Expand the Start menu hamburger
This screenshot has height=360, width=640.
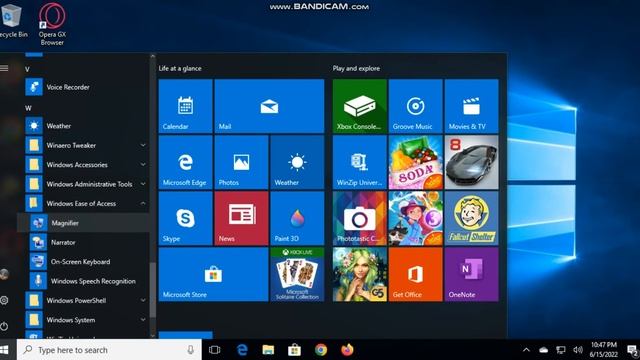coord(4,68)
